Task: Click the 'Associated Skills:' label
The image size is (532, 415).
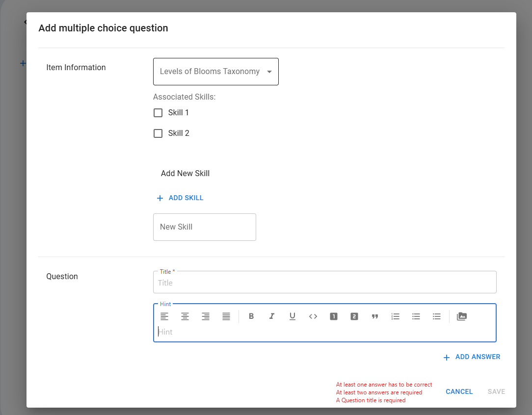Action: [x=184, y=97]
